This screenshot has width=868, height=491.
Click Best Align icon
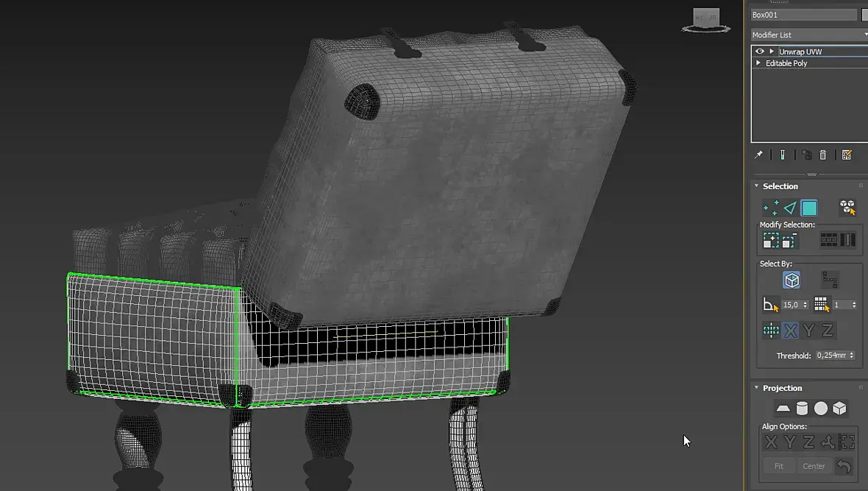828,442
